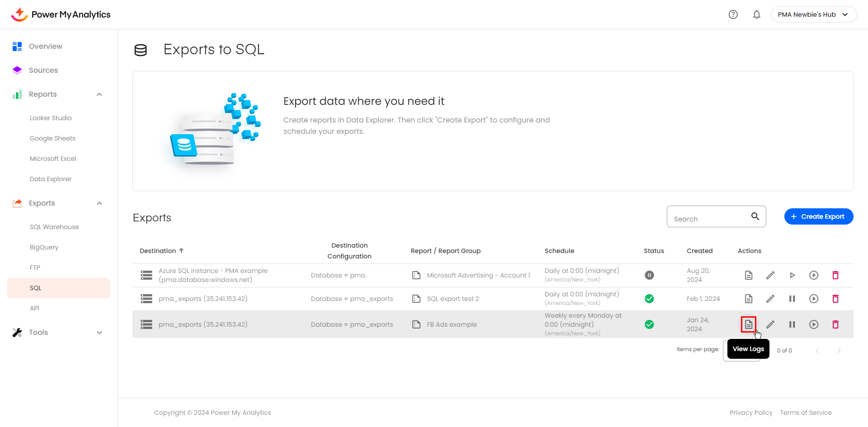Viewport: 868px width, 427px height.
Task: Open the Privacy Policy link
Action: click(x=750, y=413)
